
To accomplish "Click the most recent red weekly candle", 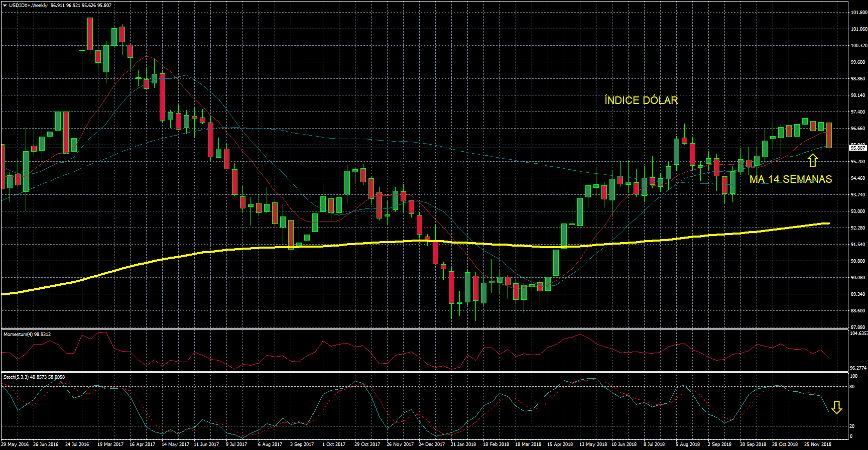I will pos(829,135).
